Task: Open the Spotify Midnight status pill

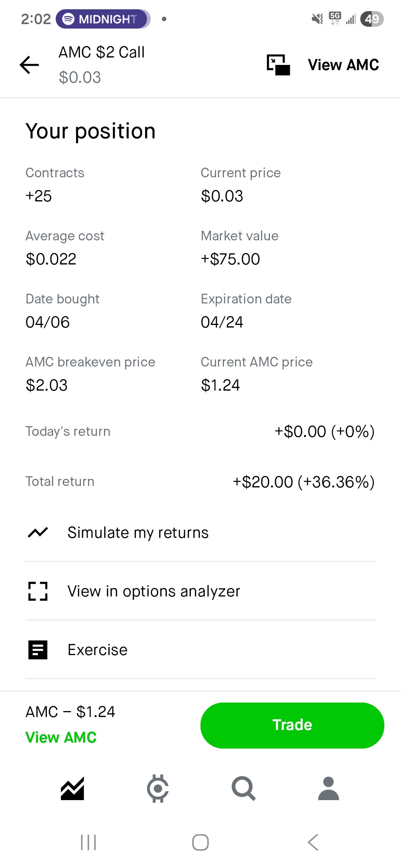Action: tap(103, 19)
